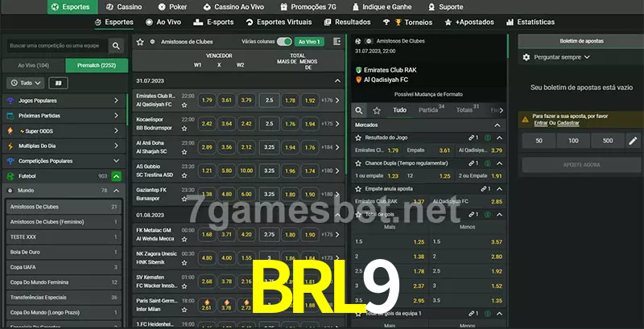Click the grid view icon beside Tudo filter
Screen dimensions: 644x329
tap(58, 83)
